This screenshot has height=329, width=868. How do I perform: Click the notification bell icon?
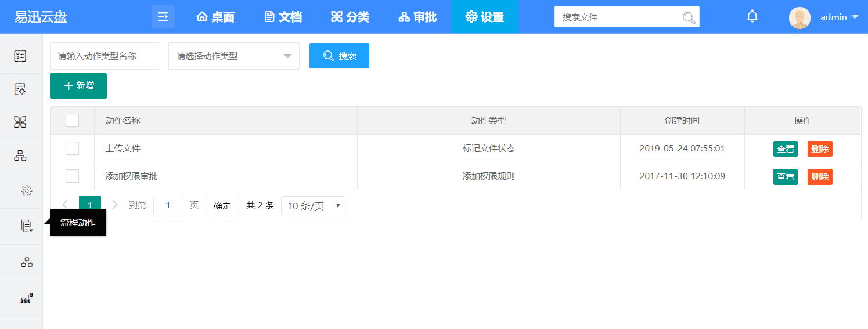[752, 16]
